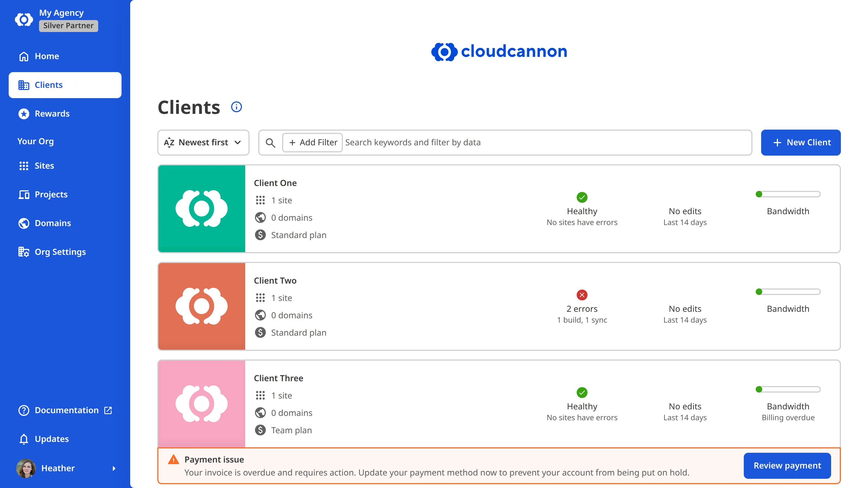Click the dollar plan icon in Client One card
868x488 pixels.
tap(260, 235)
